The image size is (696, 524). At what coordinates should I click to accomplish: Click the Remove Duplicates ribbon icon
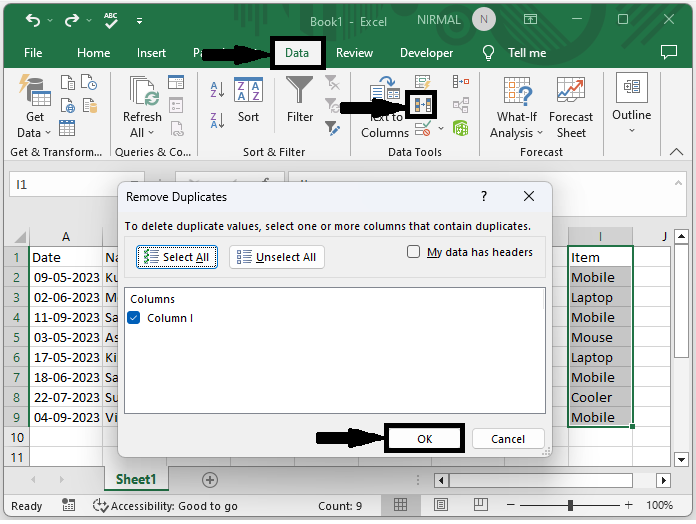click(422, 105)
